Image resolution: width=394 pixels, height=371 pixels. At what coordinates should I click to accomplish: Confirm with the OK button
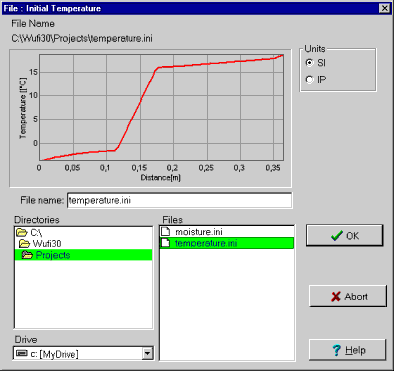pyautogui.click(x=345, y=236)
